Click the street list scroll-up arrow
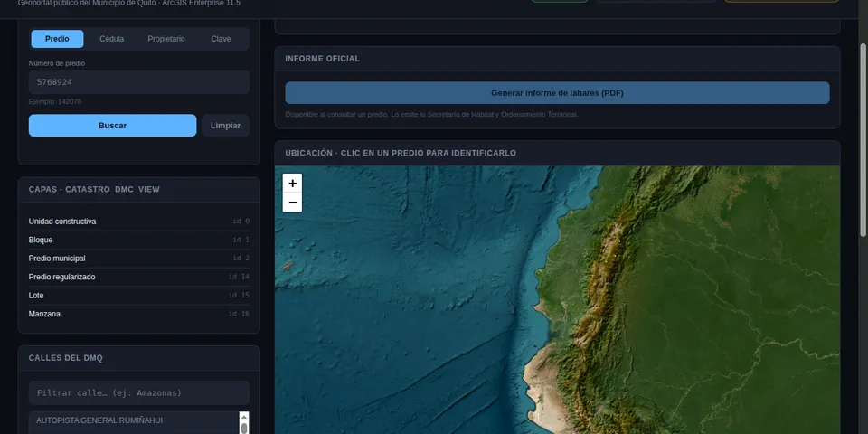868x434 pixels. pos(243,417)
